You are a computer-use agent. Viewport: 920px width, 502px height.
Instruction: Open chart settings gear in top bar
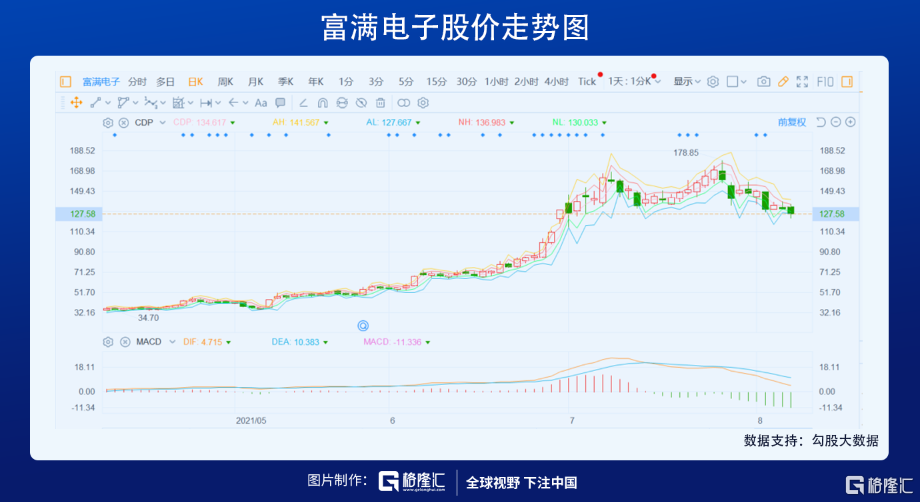[713, 82]
